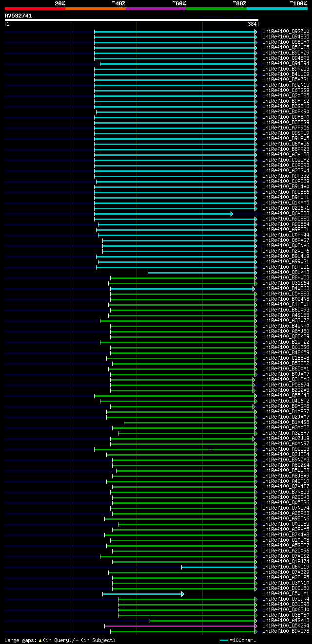Select label UniRef100_A2TGW4

click(x=286, y=171)
